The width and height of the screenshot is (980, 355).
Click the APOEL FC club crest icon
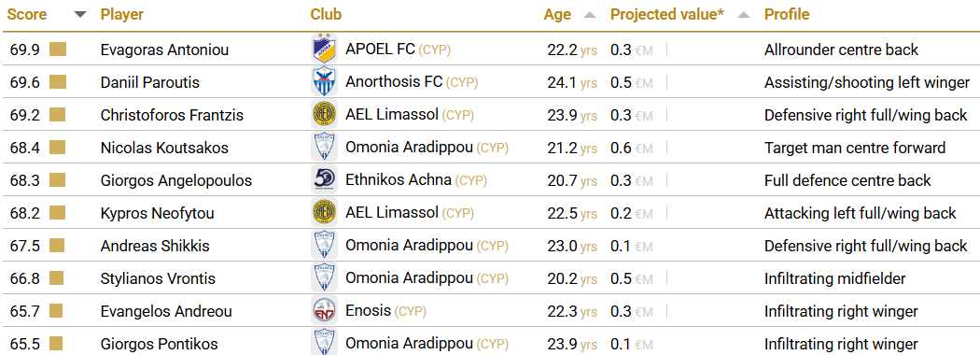click(324, 50)
